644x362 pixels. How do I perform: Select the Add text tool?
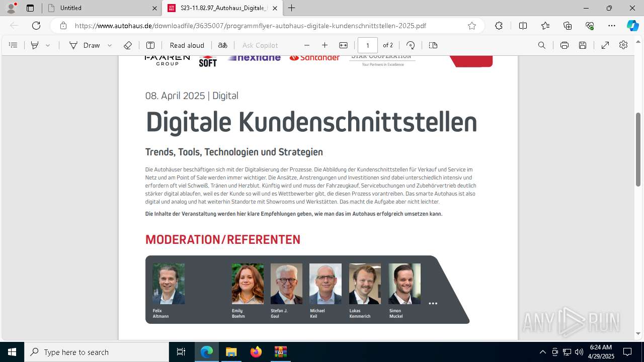coord(150,45)
